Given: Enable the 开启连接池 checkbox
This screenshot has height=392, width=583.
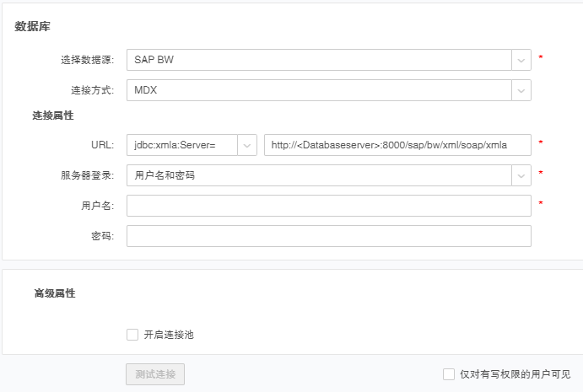Looking at the screenshot, I should click(x=132, y=335).
